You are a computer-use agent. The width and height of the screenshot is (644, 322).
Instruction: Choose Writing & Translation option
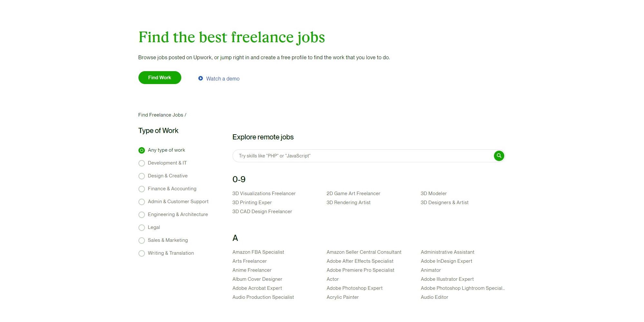tap(142, 253)
